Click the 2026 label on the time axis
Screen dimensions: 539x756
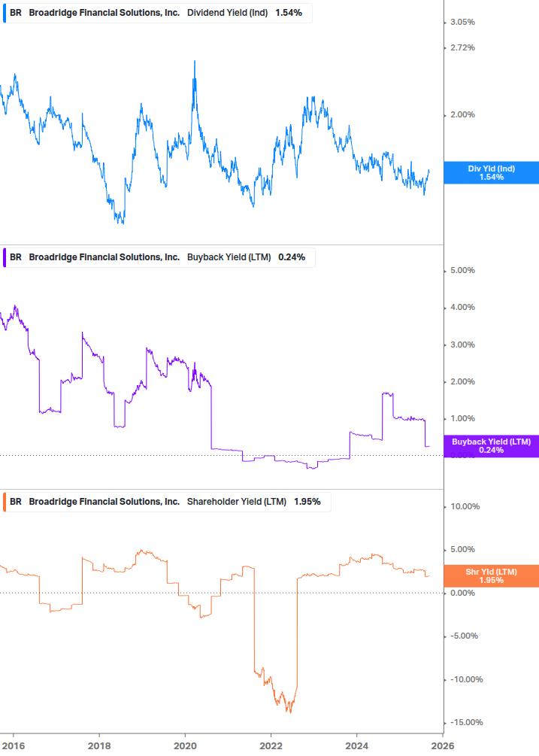[443, 746]
